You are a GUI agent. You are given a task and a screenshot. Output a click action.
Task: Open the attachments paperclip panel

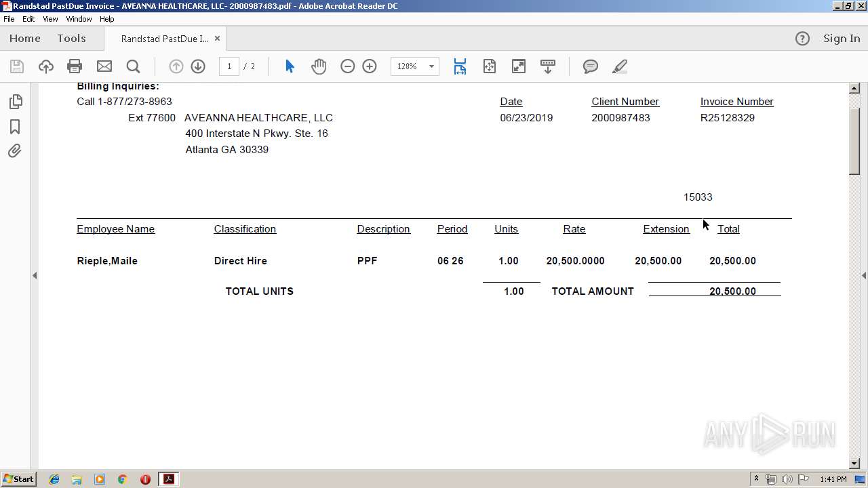pyautogui.click(x=15, y=150)
